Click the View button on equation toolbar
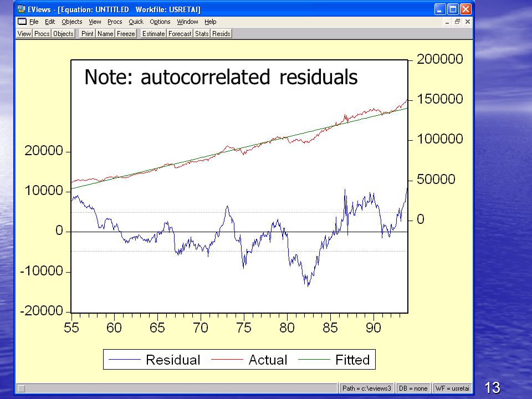 24,34
